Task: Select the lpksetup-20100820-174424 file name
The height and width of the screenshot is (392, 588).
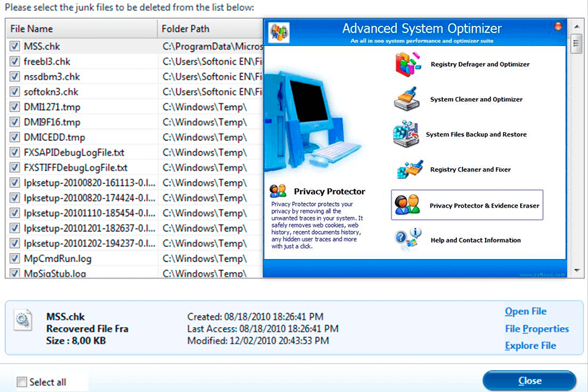Action: (89, 198)
